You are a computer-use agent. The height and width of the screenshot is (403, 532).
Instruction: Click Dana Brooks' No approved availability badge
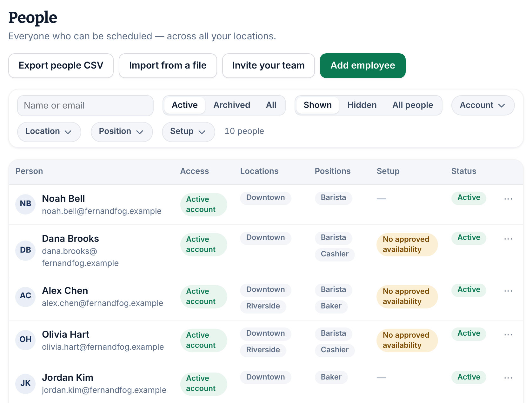tap(407, 245)
